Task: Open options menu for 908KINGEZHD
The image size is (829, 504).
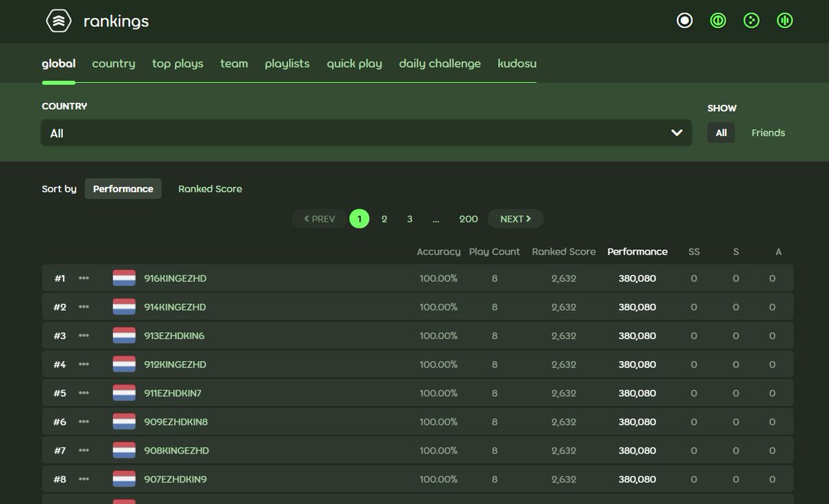Action: coord(84,450)
